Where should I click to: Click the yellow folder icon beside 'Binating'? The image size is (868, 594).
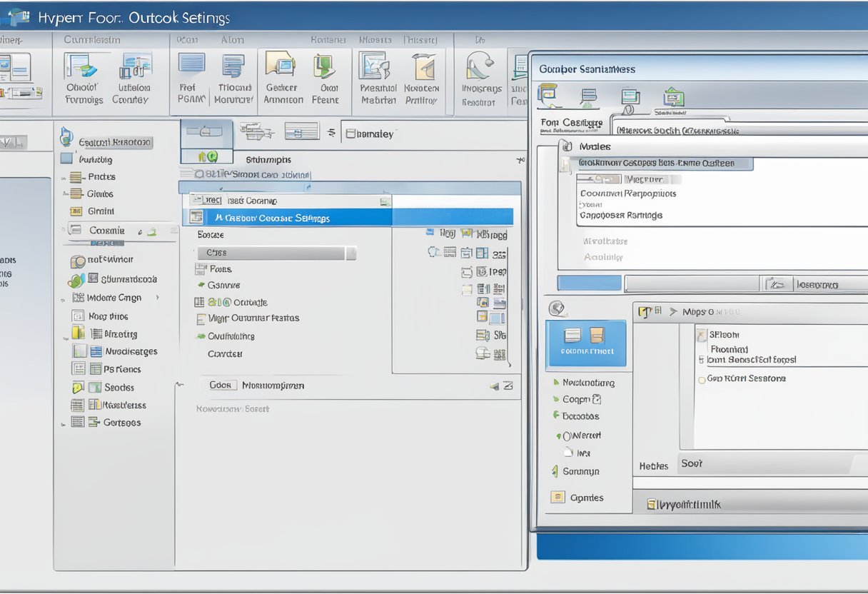point(78,333)
